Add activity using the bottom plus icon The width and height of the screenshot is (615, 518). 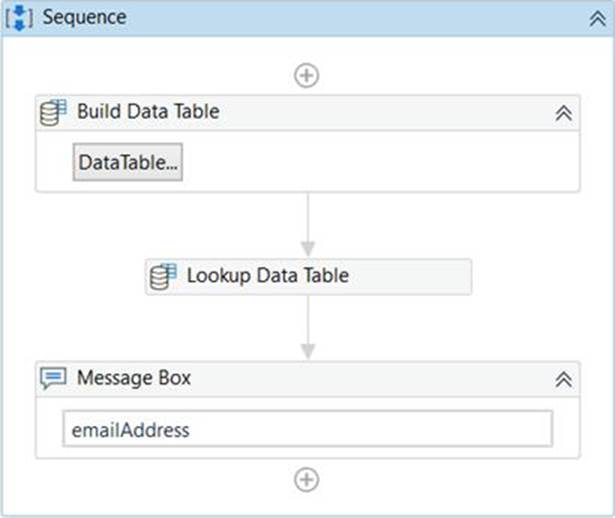307,480
